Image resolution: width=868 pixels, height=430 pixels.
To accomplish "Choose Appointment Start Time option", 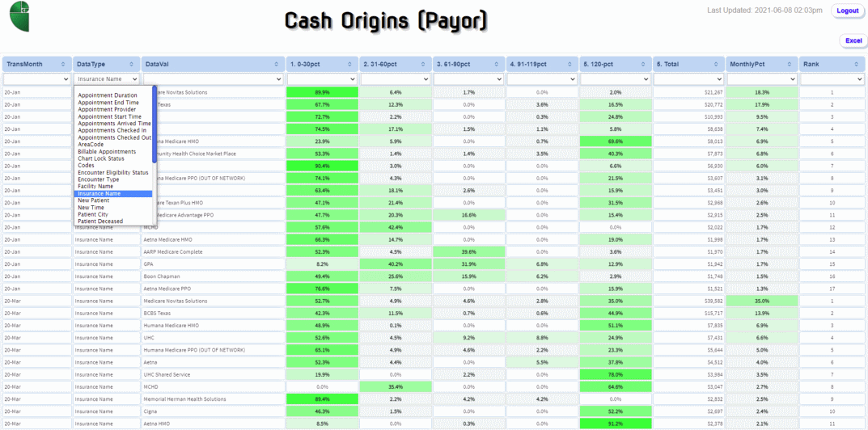I will pos(113,116).
